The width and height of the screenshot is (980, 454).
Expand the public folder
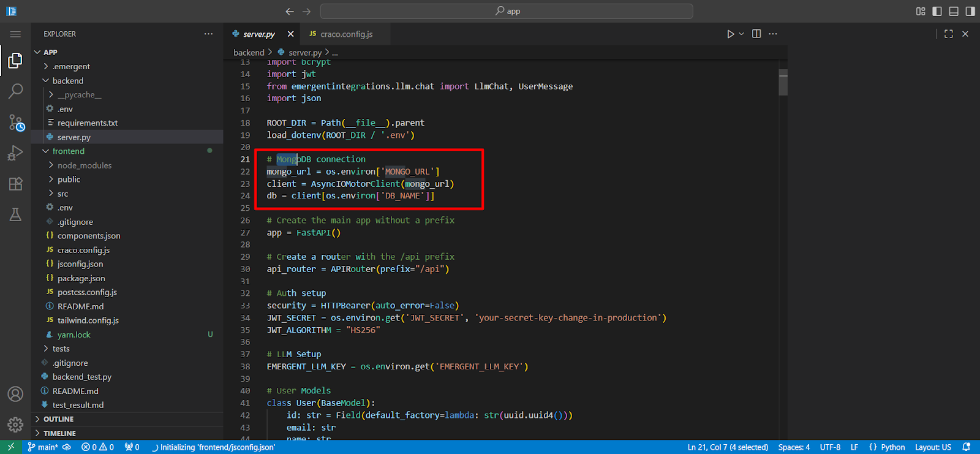pos(127,180)
